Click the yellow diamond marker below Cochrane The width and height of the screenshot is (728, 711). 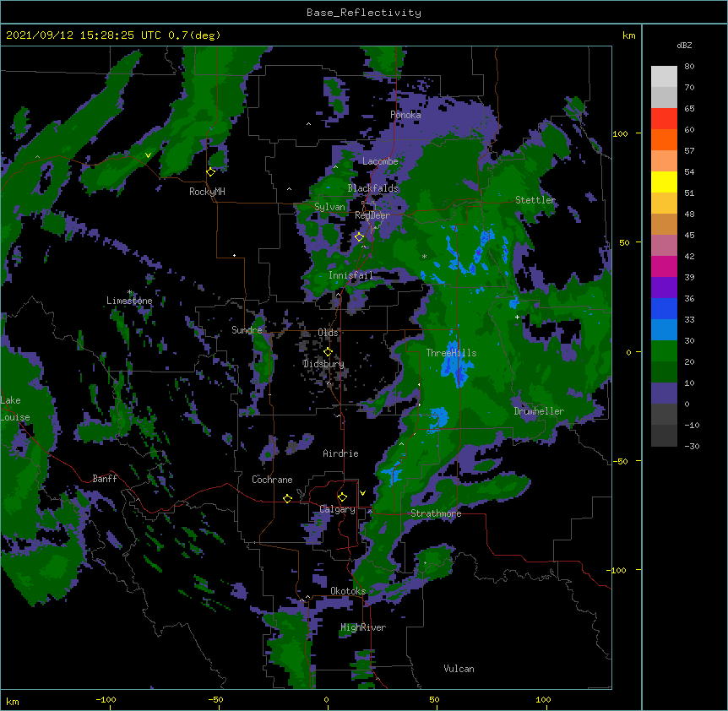tap(287, 498)
